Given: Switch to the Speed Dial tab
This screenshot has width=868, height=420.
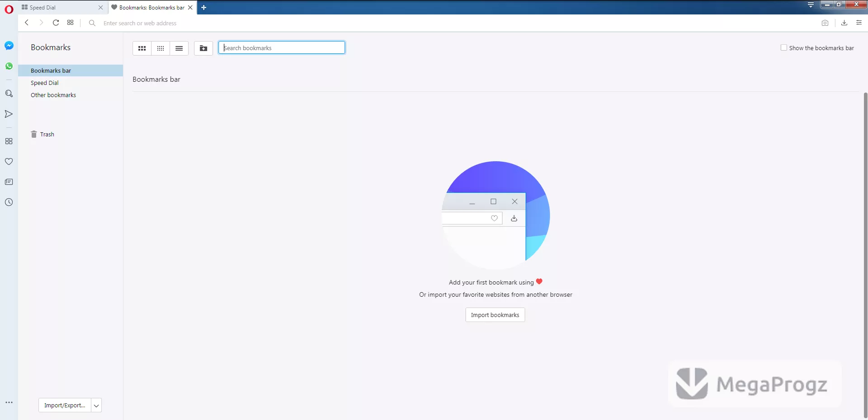Looking at the screenshot, I should point(63,8).
